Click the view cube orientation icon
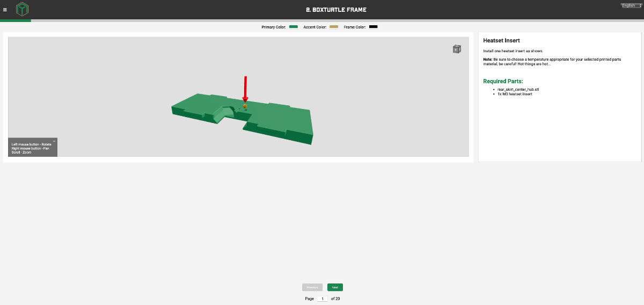Image resolution: width=644 pixels, height=305 pixels. tap(457, 49)
